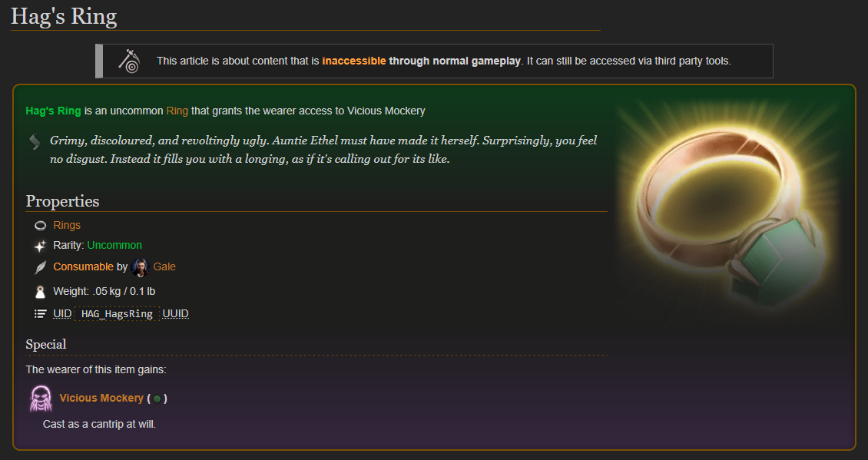Click the ring slot icon beside Rings
Viewport: 868px width, 460px height.
[x=41, y=225]
